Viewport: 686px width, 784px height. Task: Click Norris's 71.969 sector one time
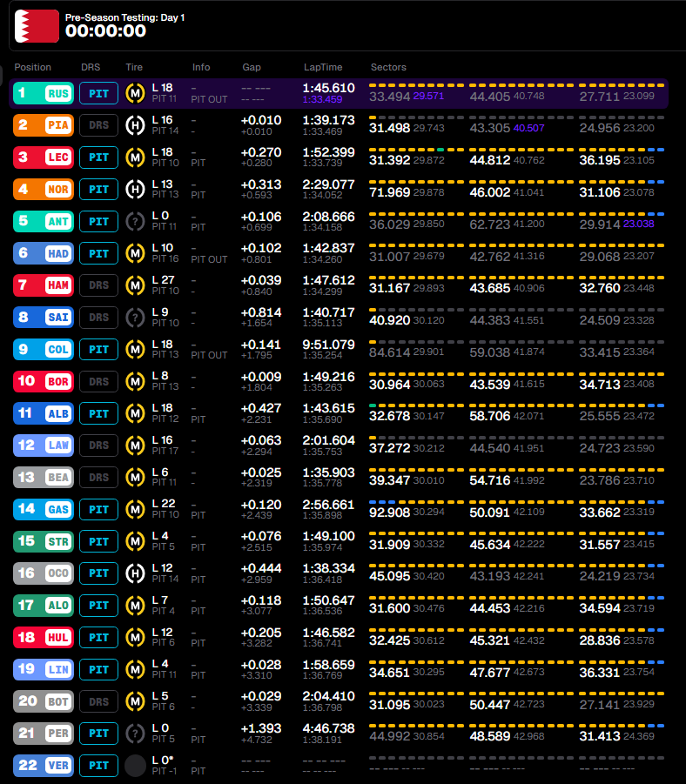click(x=390, y=192)
